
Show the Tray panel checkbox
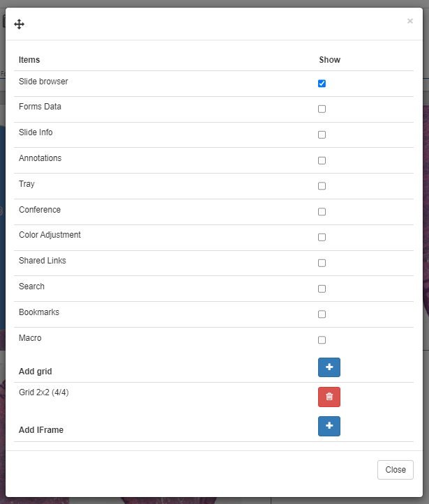click(322, 186)
